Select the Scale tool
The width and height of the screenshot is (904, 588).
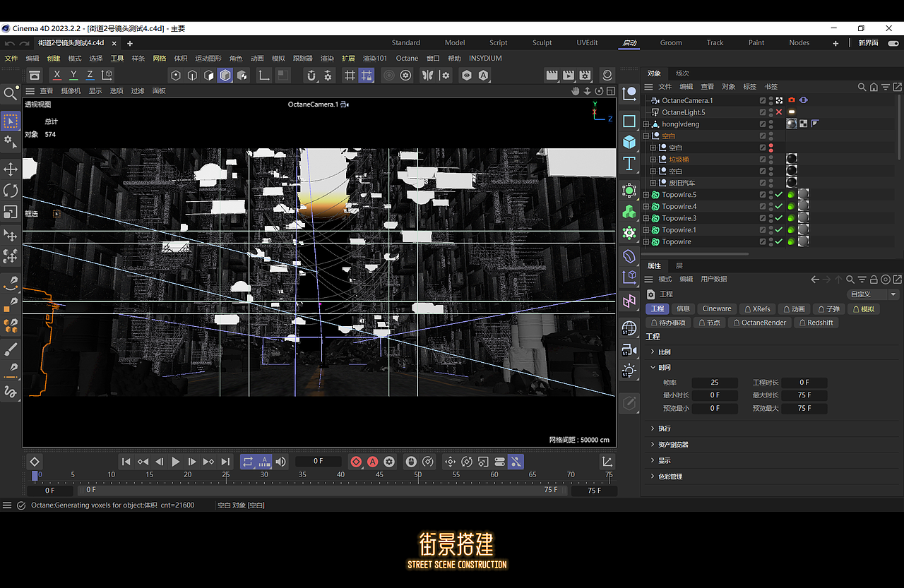point(10,212)
